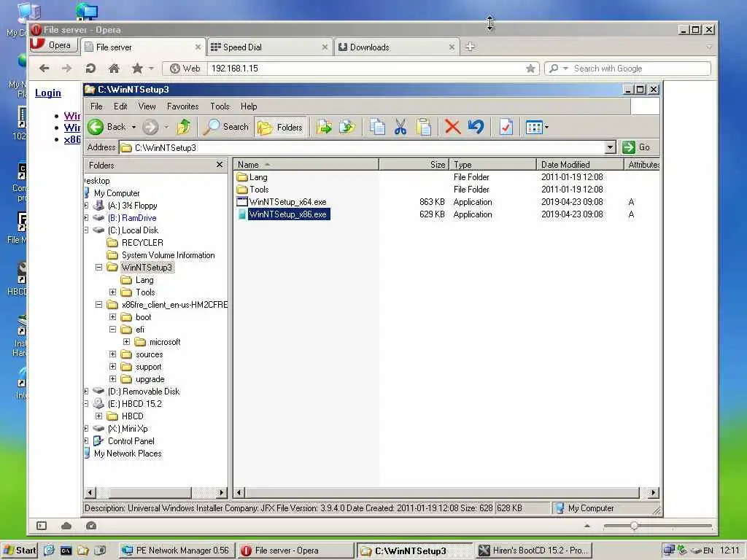Collapse the WinNTSetup3 tree node
This screenshot has height=560, width=747.
[x=98, y=268]
